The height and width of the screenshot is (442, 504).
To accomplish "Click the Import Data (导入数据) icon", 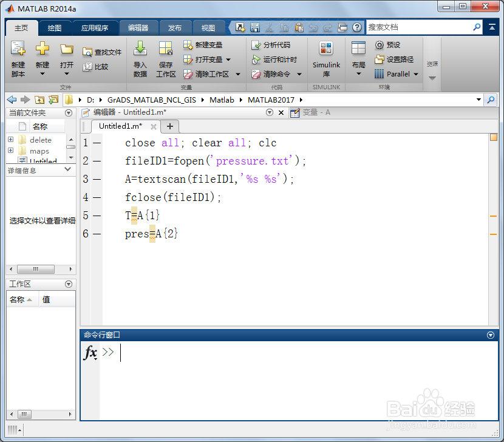I will point(140,48).
